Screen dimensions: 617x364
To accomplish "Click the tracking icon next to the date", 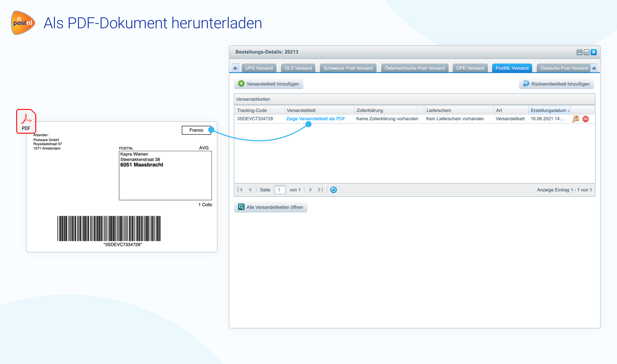I will click(x=576, y=119).
